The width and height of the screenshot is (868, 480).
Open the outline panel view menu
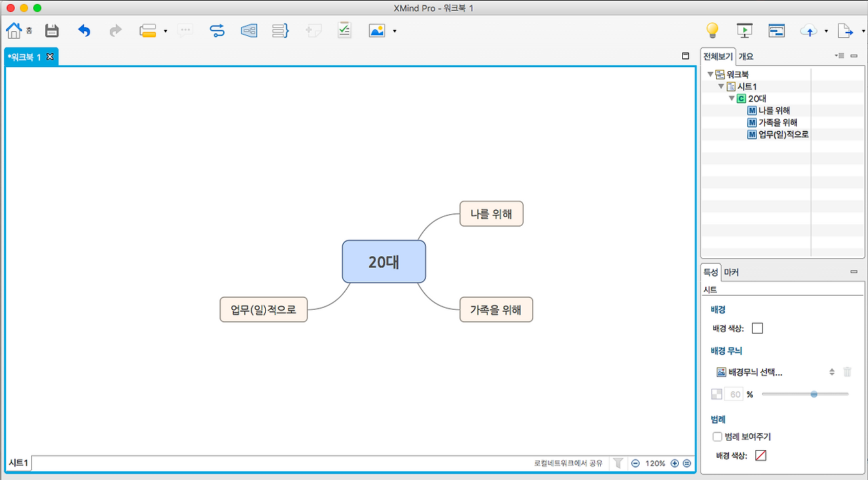tap(840, 56)
